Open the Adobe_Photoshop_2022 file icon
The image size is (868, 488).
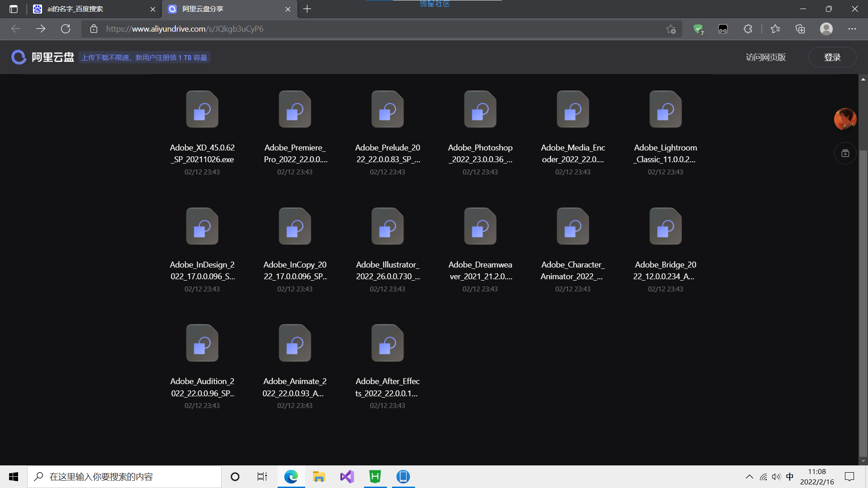click(x=480, y=109)
